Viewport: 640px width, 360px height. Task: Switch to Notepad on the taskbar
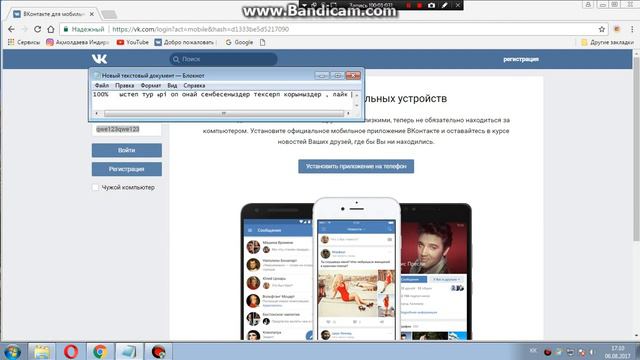click(129, 351)
